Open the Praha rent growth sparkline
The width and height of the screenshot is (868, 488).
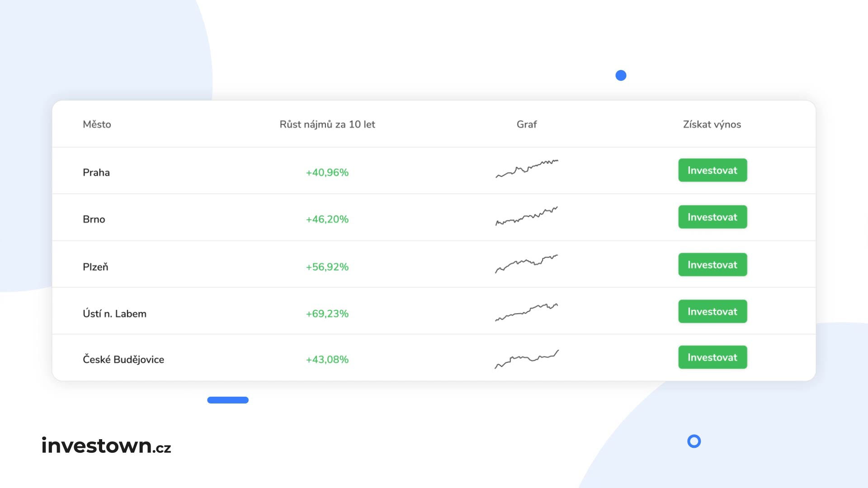[x=527, y=169]
